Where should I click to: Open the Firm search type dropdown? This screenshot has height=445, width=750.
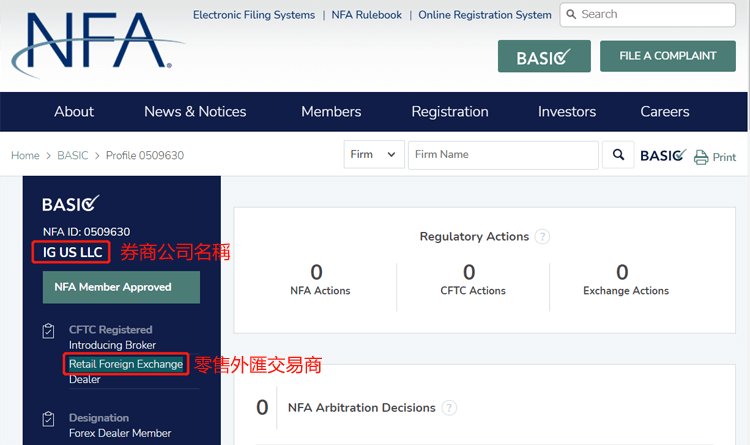[374, 155]
